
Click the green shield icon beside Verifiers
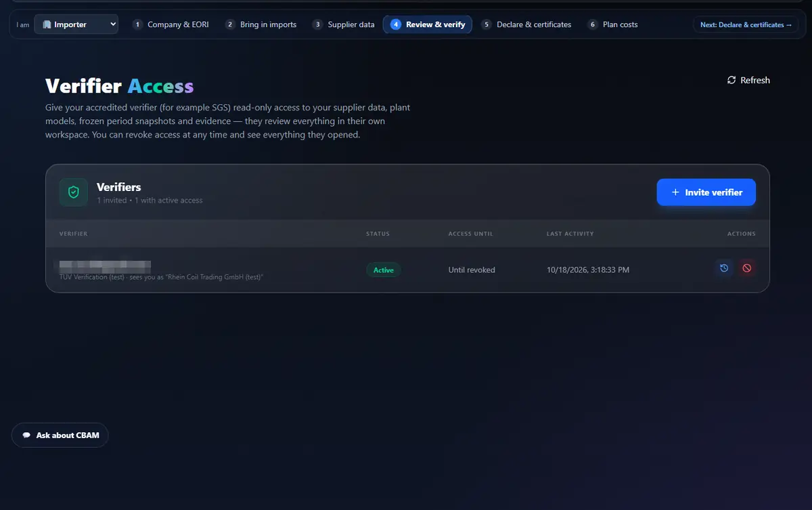(74, 192)
